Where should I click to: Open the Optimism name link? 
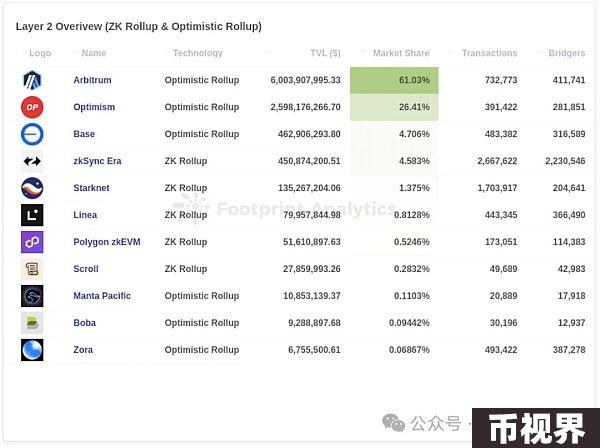click(x=94, y=107)
